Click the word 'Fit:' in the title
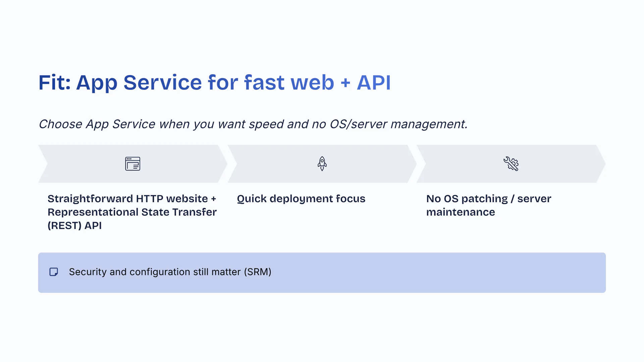 point(54,82)
